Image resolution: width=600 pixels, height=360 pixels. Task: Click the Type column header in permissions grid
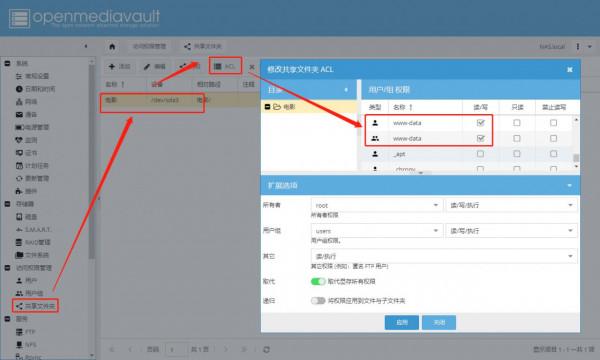pyautogui.click(x=375, y=107)
